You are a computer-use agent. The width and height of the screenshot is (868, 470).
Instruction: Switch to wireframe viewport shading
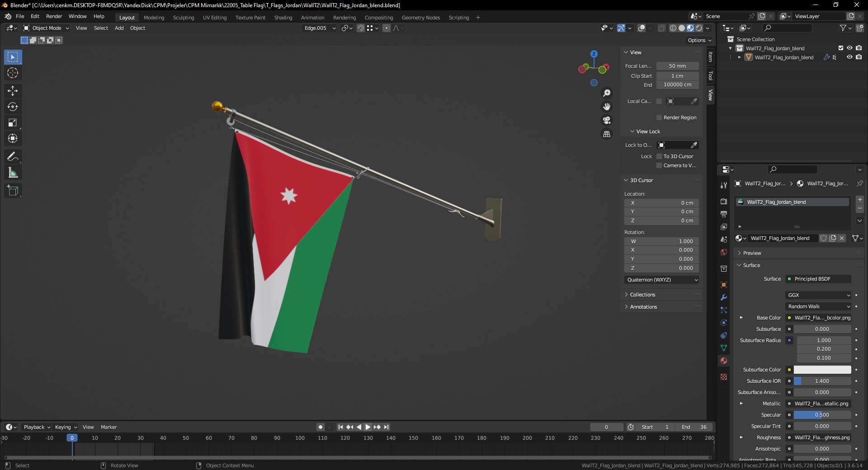(673, 28)
